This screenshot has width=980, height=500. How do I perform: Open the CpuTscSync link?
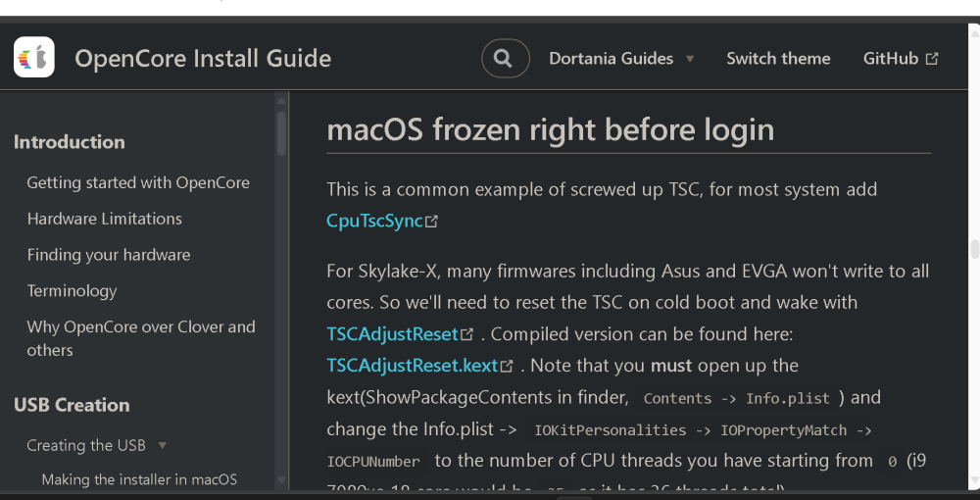(x=375, y=222)
